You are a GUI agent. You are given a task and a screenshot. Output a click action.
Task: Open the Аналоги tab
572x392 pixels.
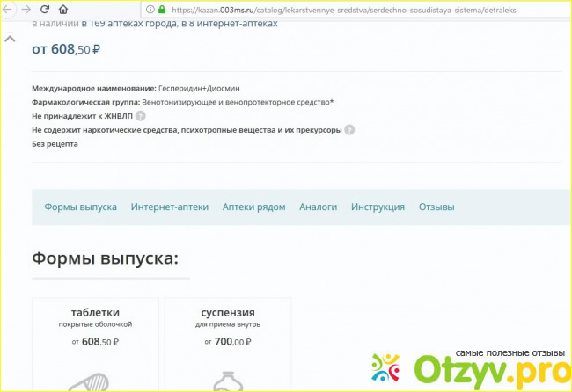pos(318,207)
